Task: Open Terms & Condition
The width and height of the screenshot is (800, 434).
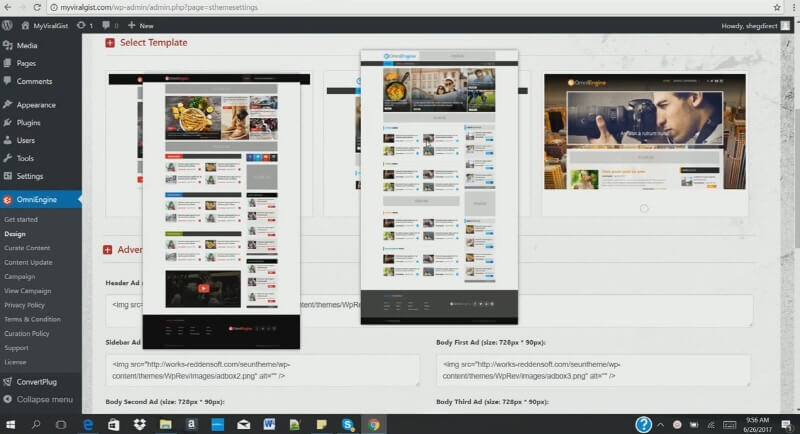Action: coord(32,319)
